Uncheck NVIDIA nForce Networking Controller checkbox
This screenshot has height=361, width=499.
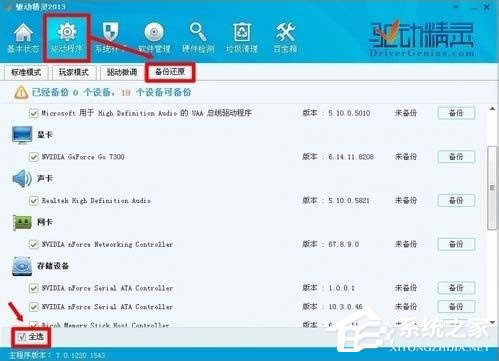[33, 244]
